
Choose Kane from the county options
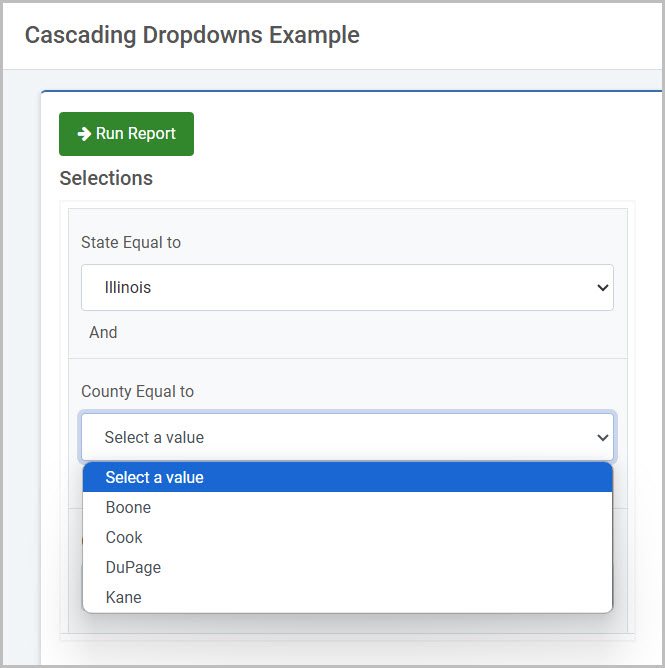pyautogui.click(x=347, y=597)
